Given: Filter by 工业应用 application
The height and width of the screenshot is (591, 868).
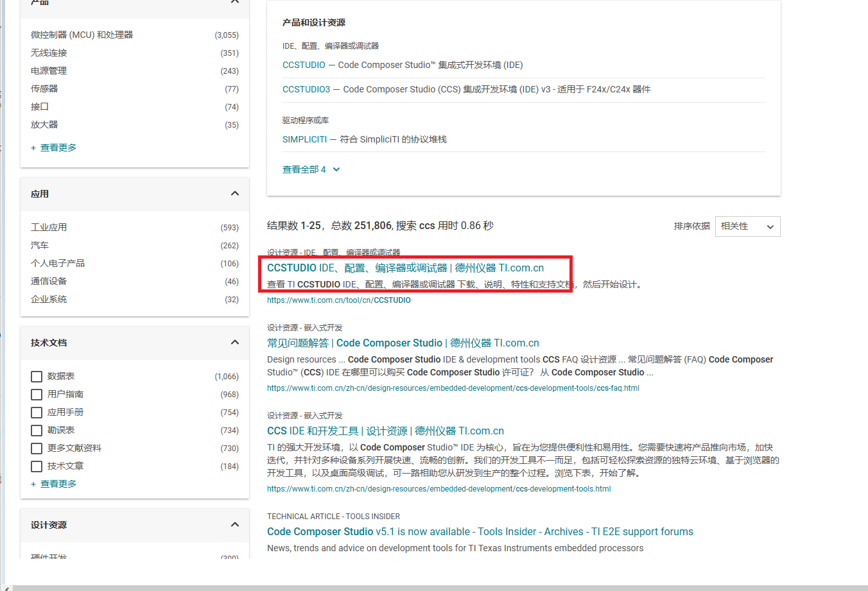Looking at the screenshot, I should point(49,227).
